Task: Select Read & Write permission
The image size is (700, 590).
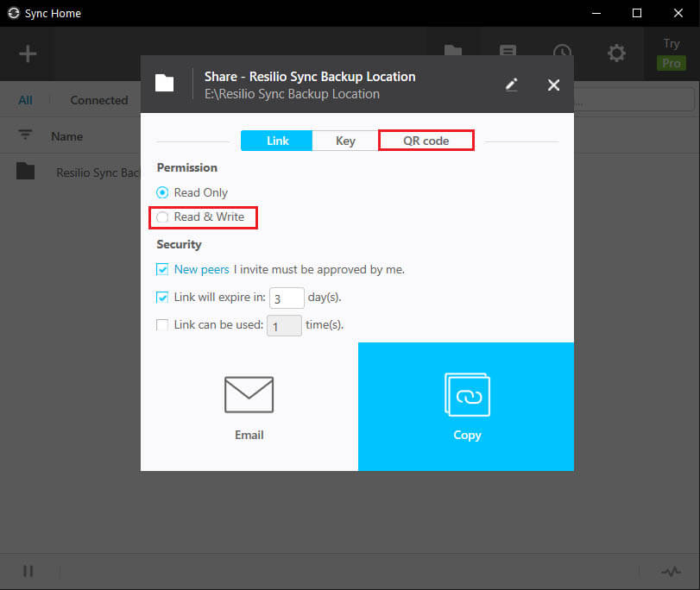Action: pos(200,217)
